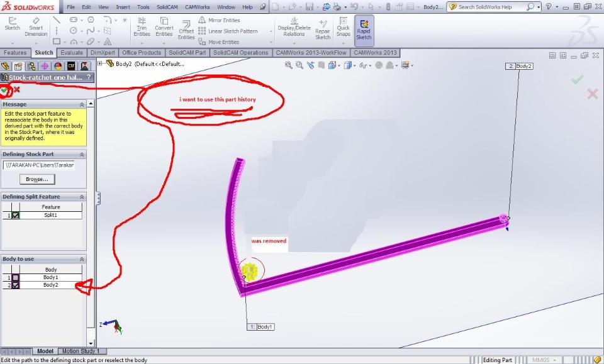Expand the Body2 flyout feature tree

point(100,63)
